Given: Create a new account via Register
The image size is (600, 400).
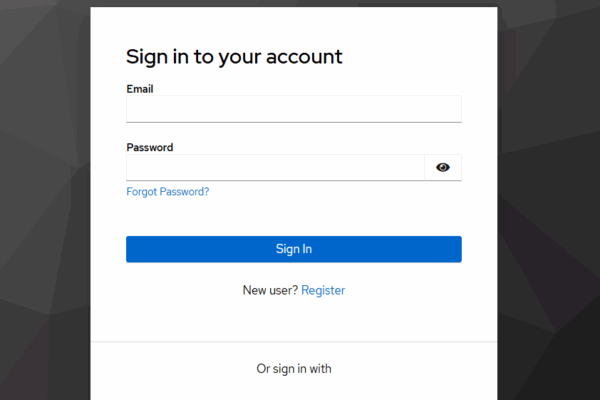Looking at the screenshot, I should coord(323,290).
